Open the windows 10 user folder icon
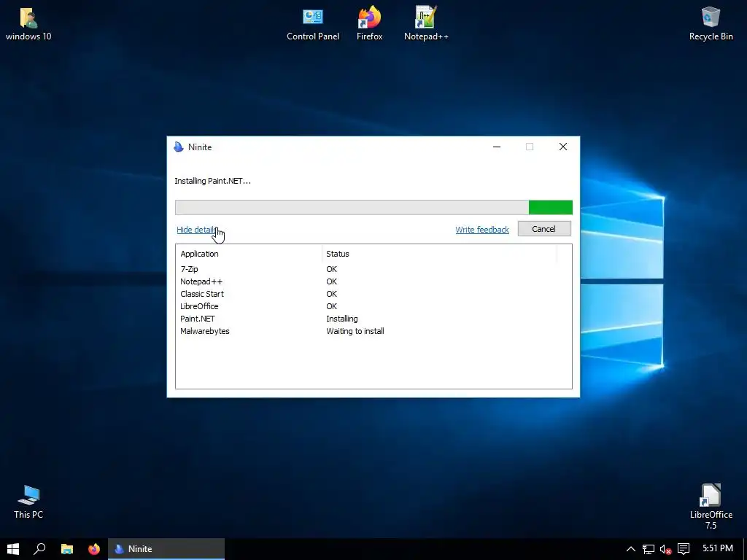Screen dimensions: 747x560 tap(28, 24)
